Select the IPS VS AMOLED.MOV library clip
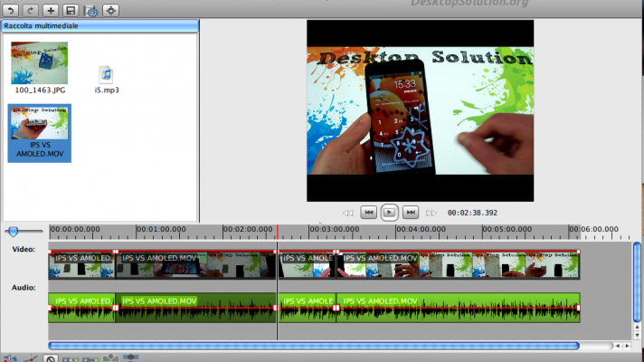644x362 pixels. pos(40,133)
